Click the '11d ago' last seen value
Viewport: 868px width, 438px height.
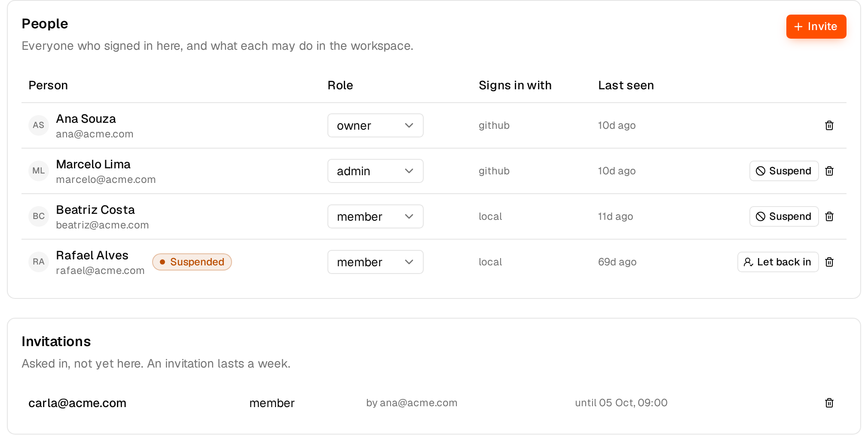coord(615,216)
